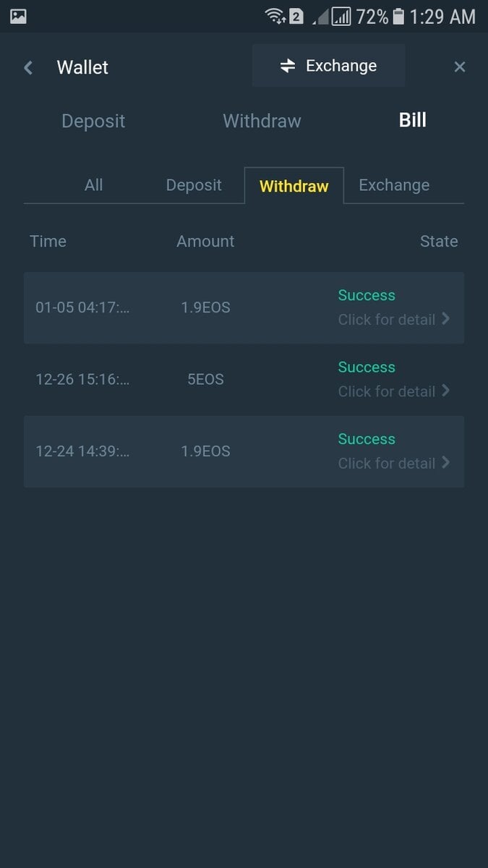Select the Bill main tab
The image size is (488, 868).
pos(412,120)
